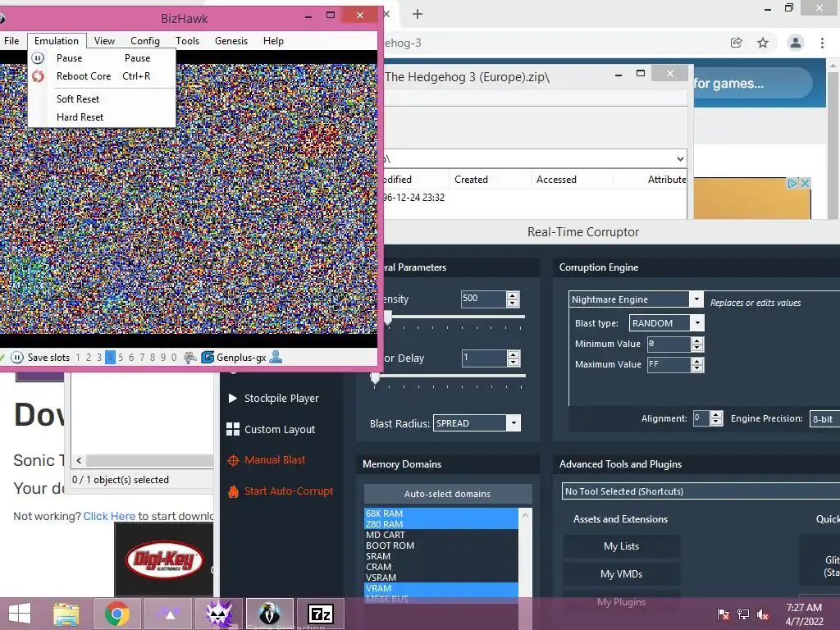
Task: Open No Tool Selected (Shortcuts) dropdown
Action: coord(701,491)
